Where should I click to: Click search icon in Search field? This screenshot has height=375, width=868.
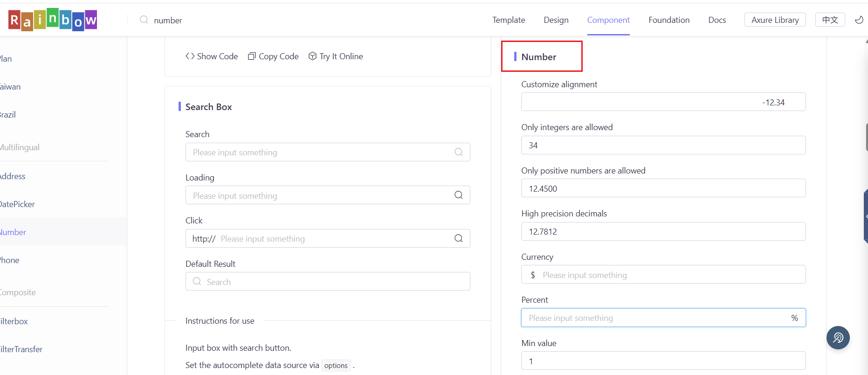pos(459,152)
